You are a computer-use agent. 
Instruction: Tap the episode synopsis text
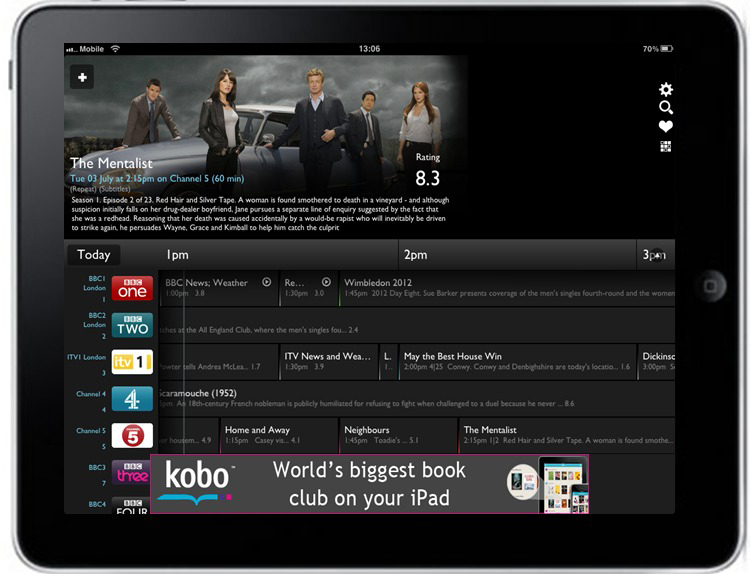(260, 214)
